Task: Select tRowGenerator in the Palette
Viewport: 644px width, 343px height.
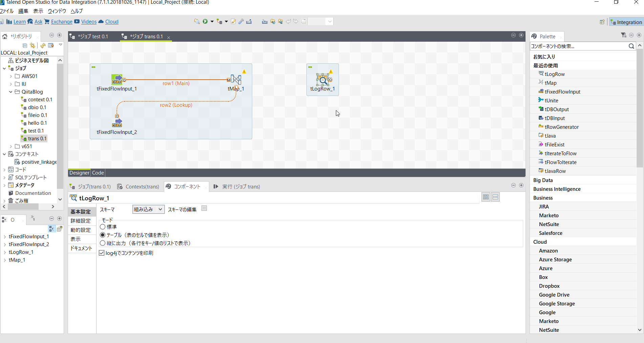Action: 562,127
